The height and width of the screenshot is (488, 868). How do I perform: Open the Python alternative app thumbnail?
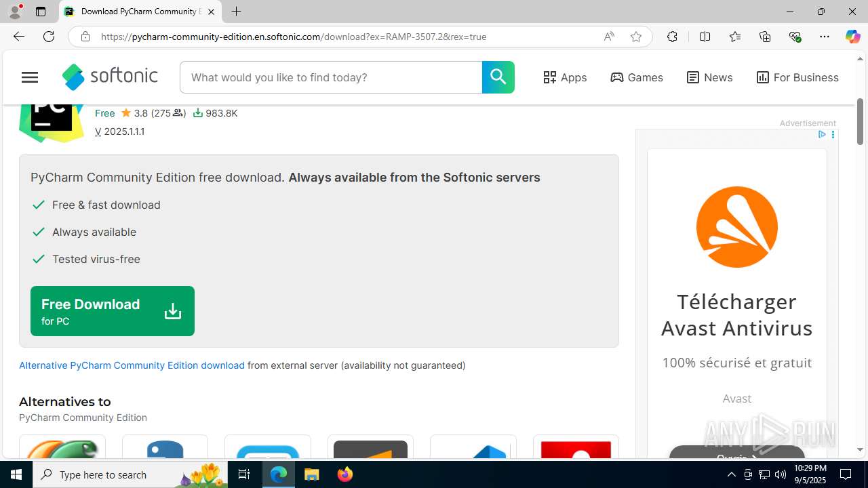165,448
